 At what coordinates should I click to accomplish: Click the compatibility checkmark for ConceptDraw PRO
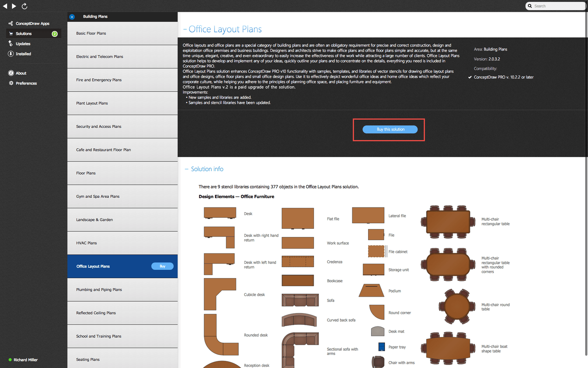(x=470, y=77)
